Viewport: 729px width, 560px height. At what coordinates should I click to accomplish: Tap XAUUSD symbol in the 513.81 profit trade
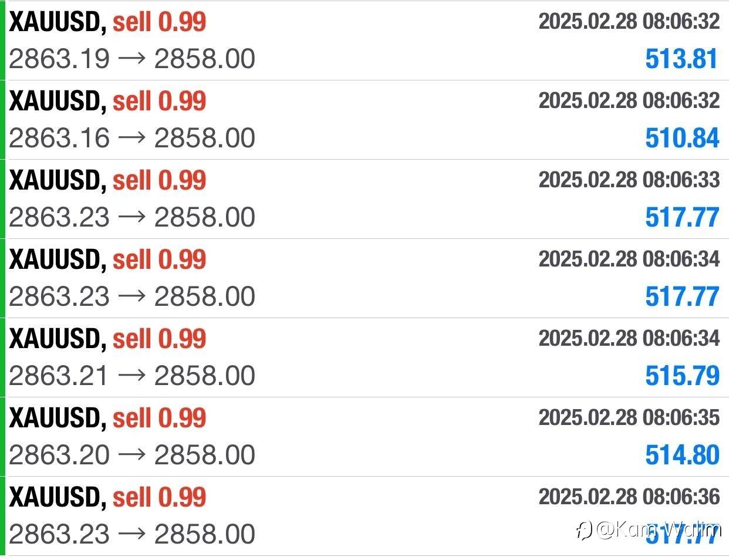click(x=57, y=22)
